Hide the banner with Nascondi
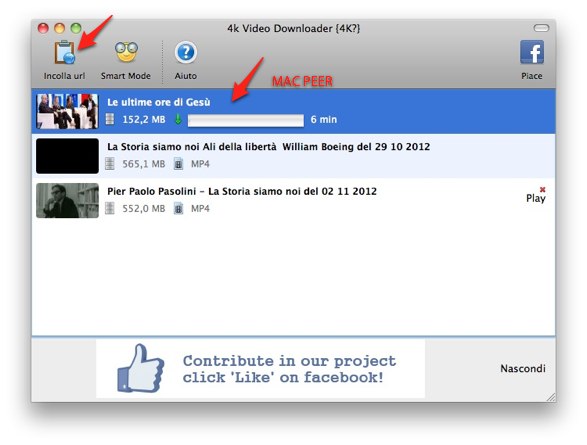 pos(523,369)
